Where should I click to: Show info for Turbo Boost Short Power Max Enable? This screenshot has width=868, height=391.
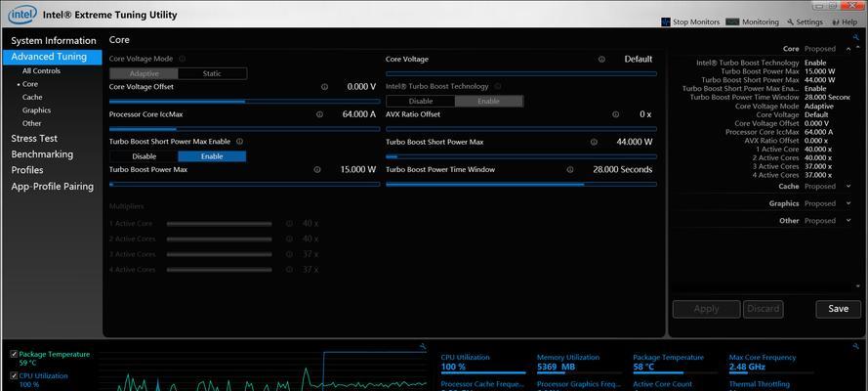[239, 142]
